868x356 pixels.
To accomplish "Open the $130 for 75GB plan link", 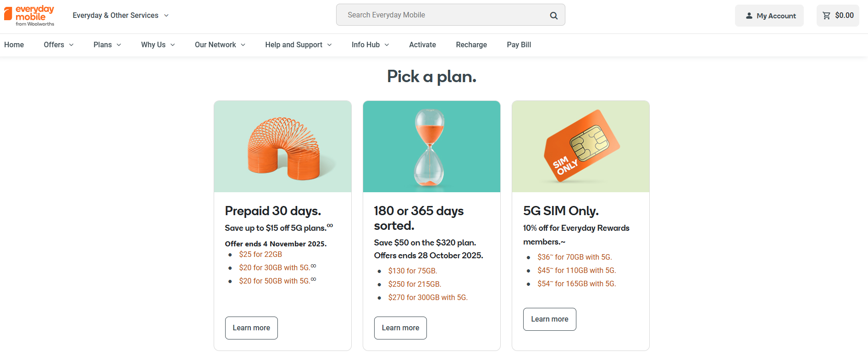I will (x=413, y=271).
